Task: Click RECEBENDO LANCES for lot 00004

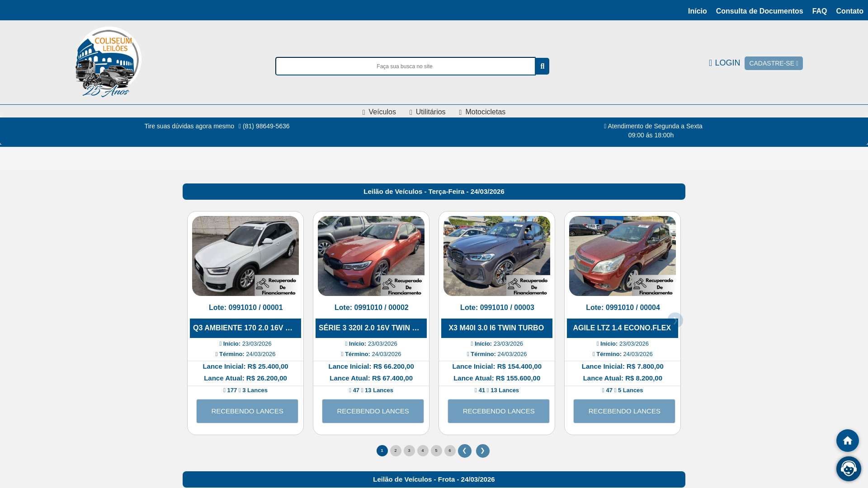Action: click(x=624, y=411)
